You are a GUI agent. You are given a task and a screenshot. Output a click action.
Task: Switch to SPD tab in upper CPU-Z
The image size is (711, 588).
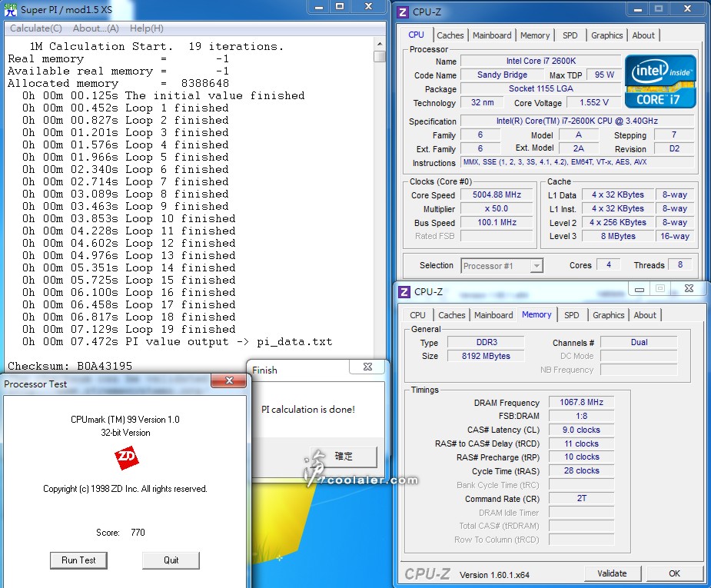pos(570,35)
